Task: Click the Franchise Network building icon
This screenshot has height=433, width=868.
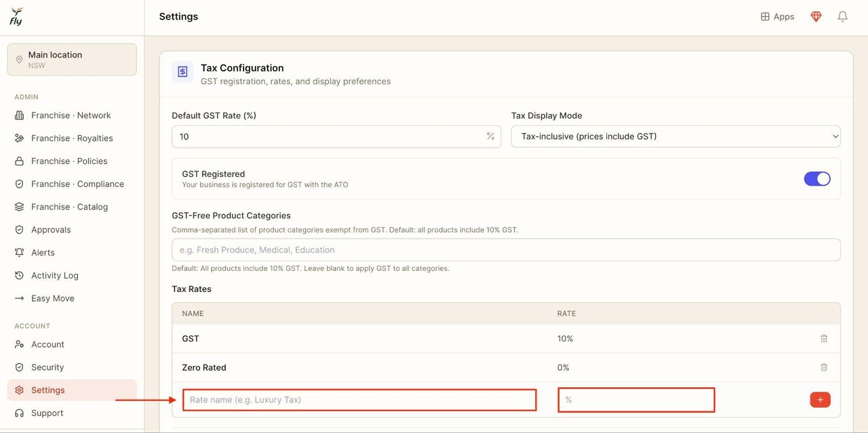Action: click(19, 115)
